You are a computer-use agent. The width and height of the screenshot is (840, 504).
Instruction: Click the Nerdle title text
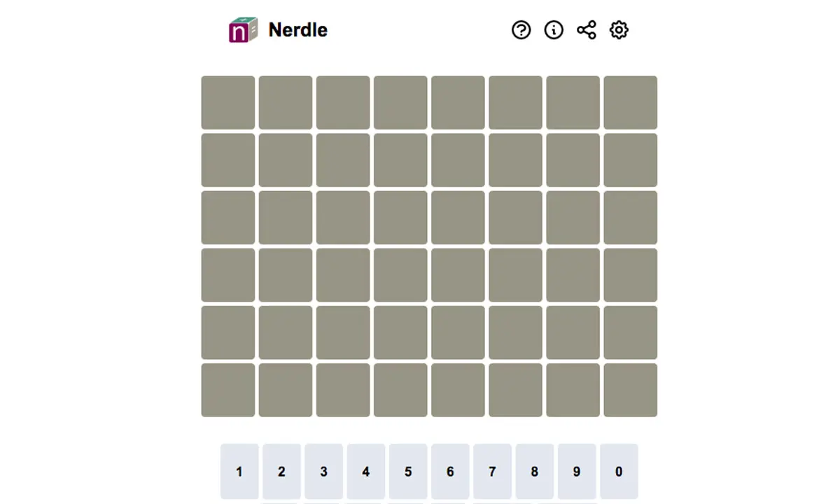[298, 30]
